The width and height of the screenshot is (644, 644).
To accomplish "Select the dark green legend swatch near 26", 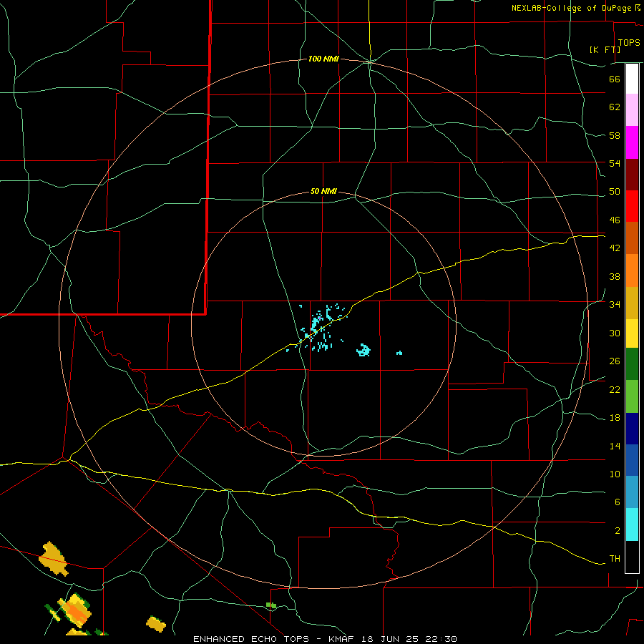I will click(632, 364).
